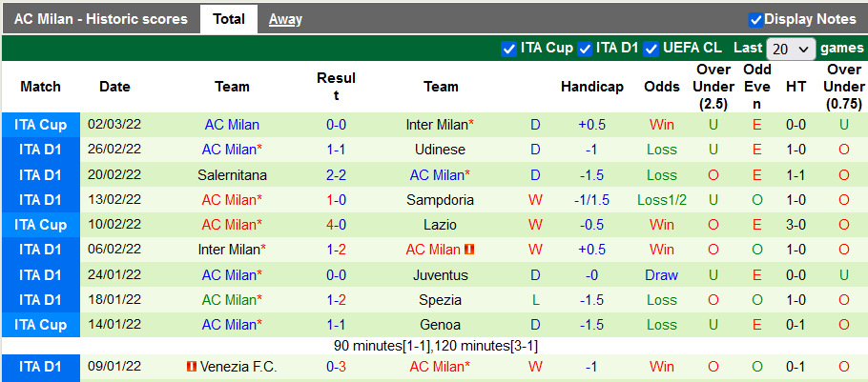Disable the UEFA CL filter checkbox

(x=651, y=49)
